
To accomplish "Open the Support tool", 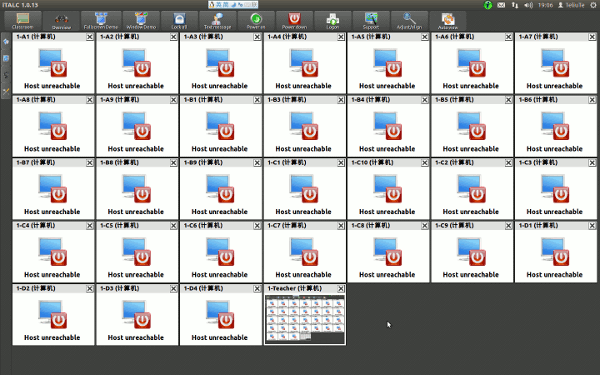I will [371, 21].
